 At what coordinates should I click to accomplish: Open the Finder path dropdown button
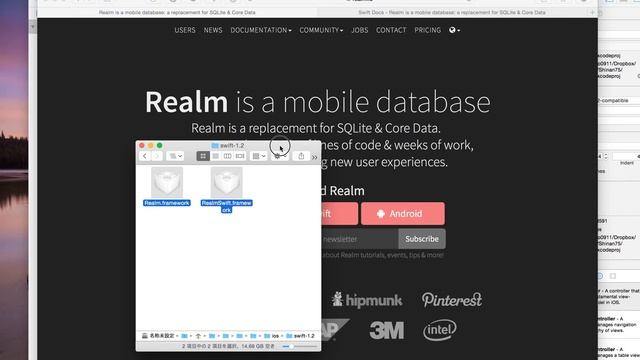click(175, 156)
